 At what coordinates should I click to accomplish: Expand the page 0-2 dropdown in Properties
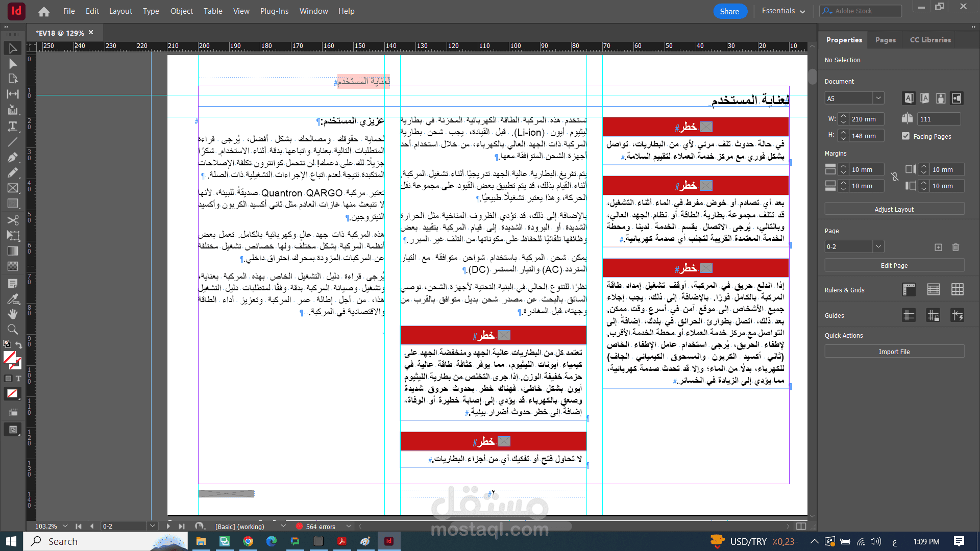tap(878, 246)
